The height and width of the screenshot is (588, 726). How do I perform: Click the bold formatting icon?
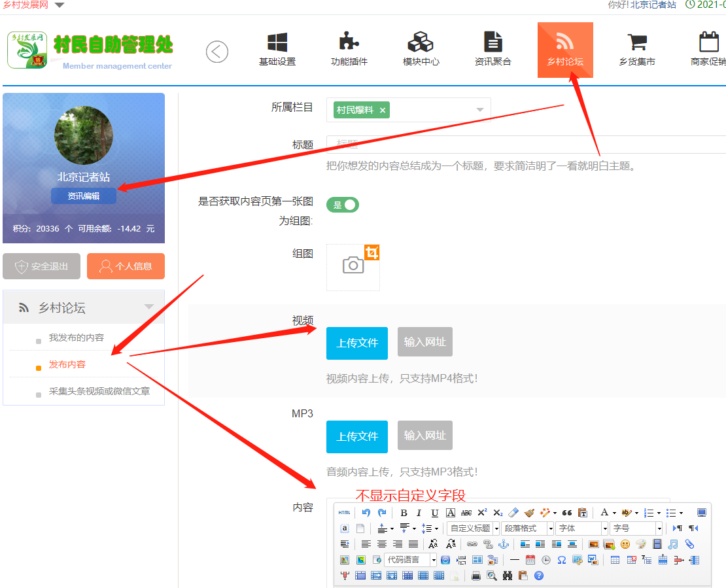(x=404, y=513)
